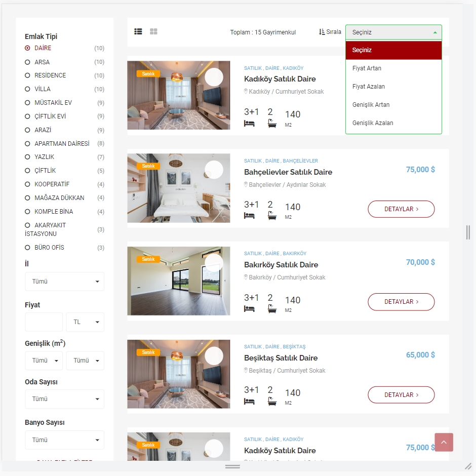Image resolution: width=476 pixels, height=476 pixels.
Task: Click the Sırala sort icon
Action: coord(322,32)
